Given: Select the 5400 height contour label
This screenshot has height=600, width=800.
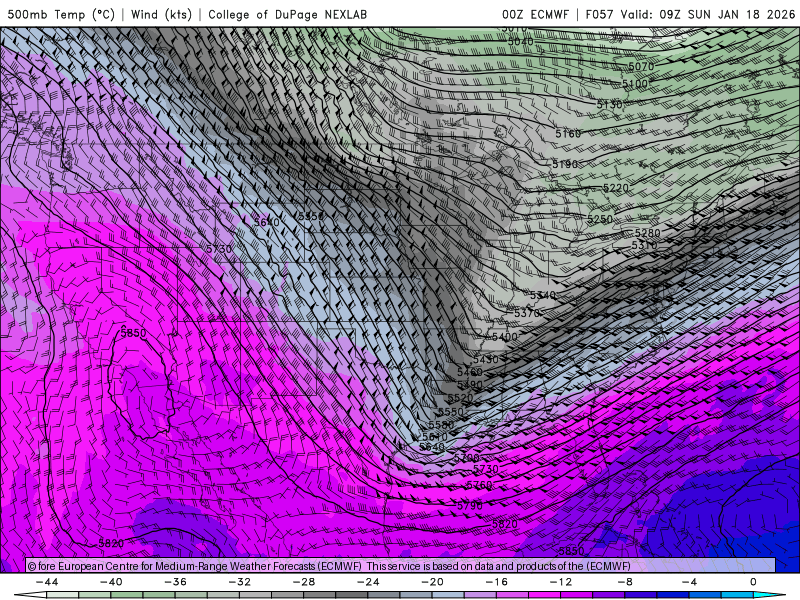Looking at the screenshot, I should [505, 337].
